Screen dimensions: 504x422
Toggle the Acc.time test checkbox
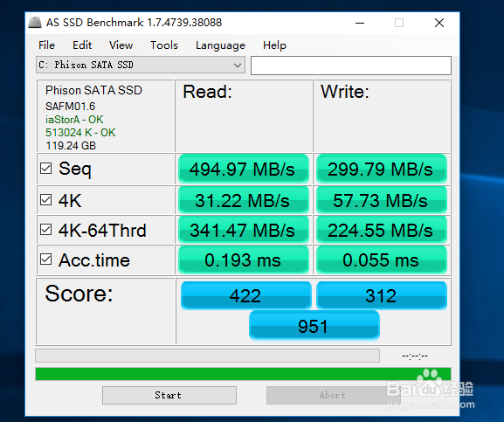46,259
